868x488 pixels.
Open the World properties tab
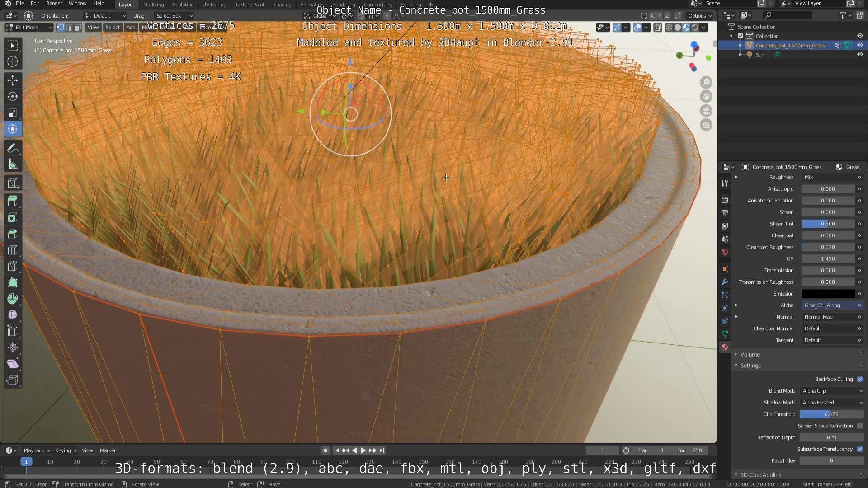[725, 252]
